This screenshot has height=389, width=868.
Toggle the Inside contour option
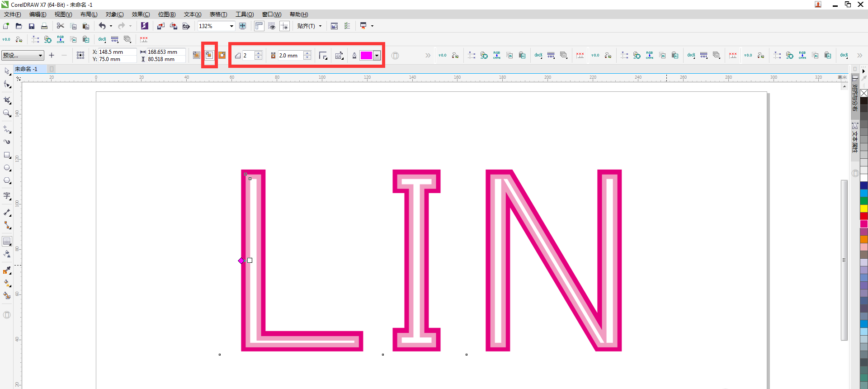[x=209, y=55]
